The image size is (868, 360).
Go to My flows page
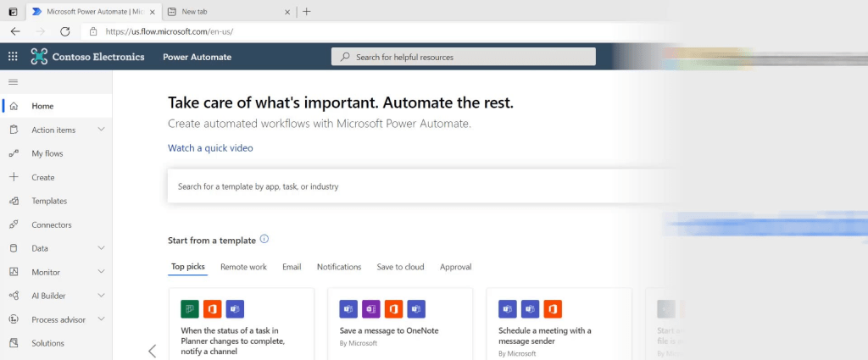pyautogui.click(x=47, y=153)
